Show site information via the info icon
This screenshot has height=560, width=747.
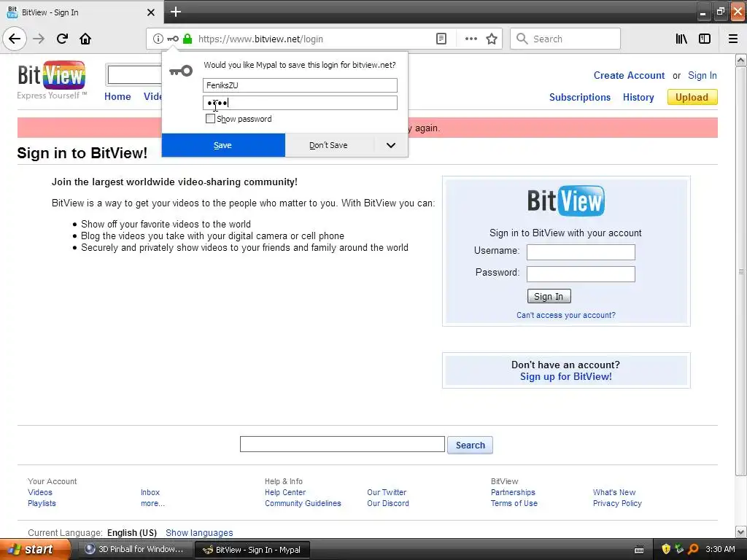coord(158,39)
